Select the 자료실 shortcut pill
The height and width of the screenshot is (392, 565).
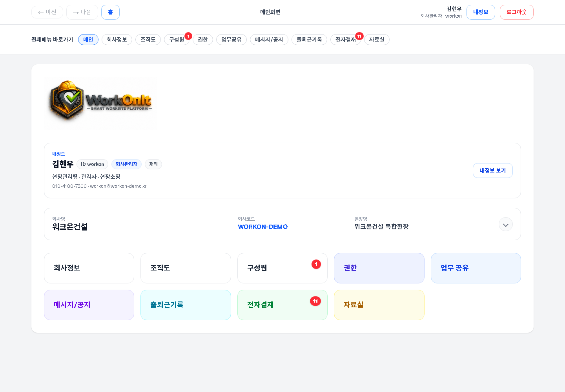point(377,40)
